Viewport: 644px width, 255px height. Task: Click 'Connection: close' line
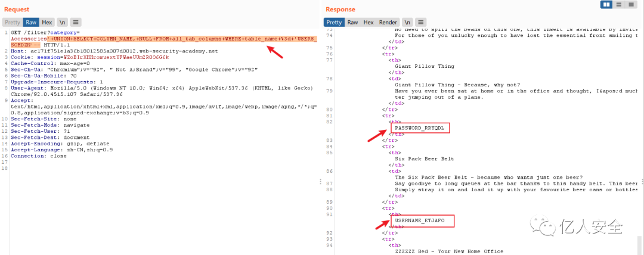[x=39, y=156]
